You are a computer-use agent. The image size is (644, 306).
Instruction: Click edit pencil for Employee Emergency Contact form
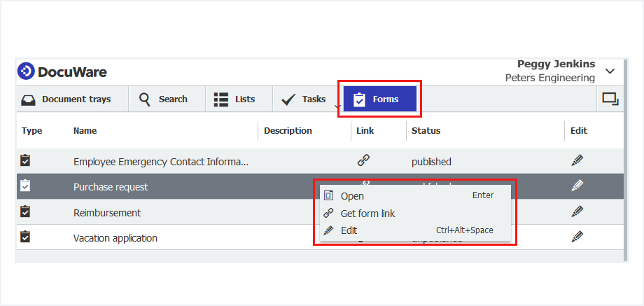(577, 160)
